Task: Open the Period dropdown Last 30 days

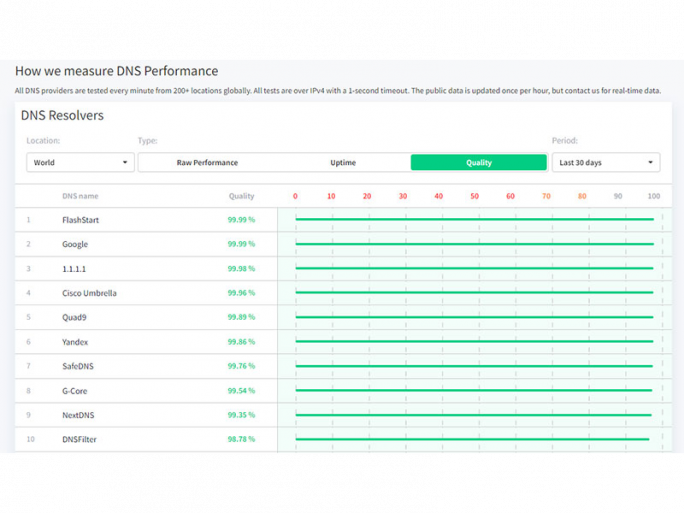Action: 606,162
